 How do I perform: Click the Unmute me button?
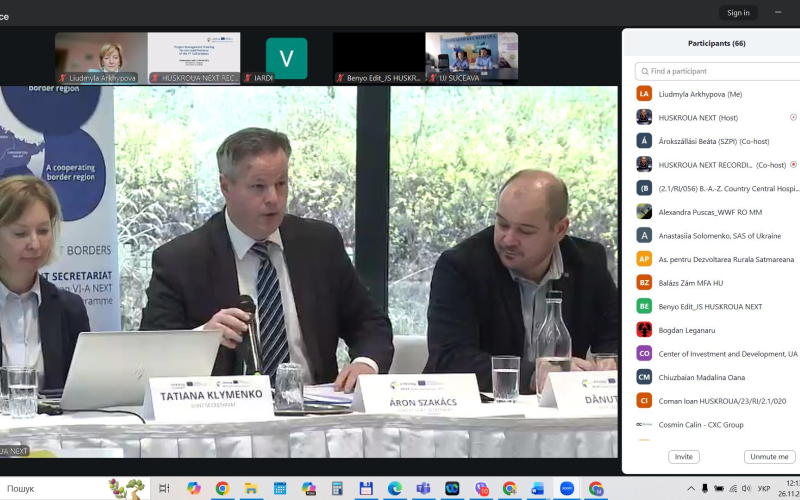(769, 456)
